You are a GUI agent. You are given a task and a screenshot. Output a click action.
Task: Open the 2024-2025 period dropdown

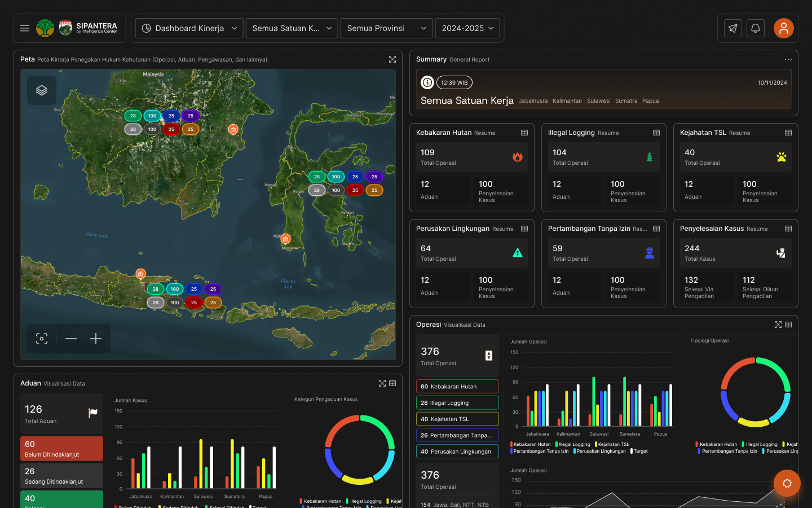click(x=467, y=28)
